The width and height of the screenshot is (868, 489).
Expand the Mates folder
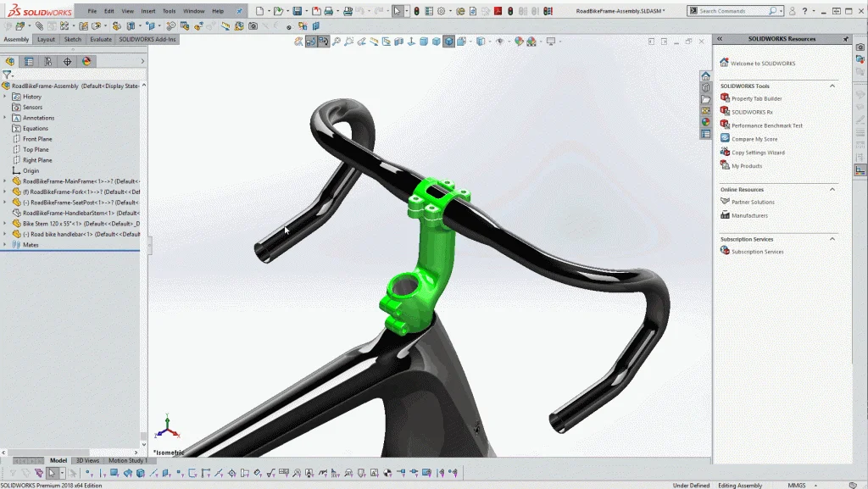point(5,244)
